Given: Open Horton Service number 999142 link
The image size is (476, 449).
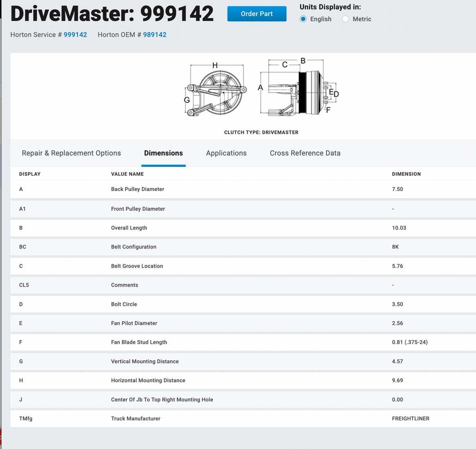Looking at the screenshot, I should 75,35.
